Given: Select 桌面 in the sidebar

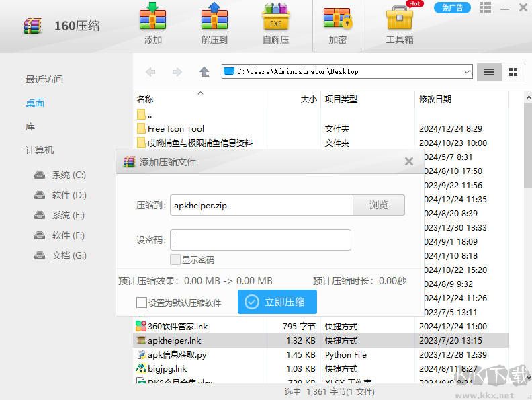Looking at the screenshot, I should [35, 103].
